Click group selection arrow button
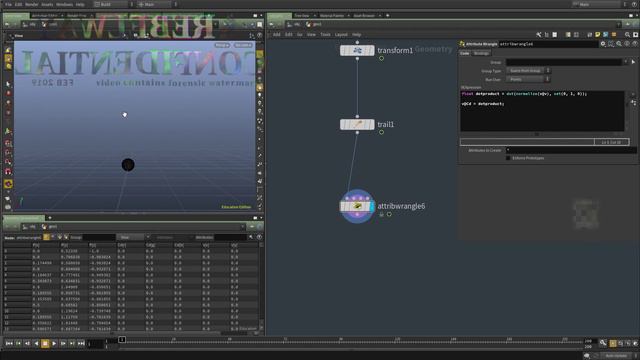640x360 pixels. click(633, 62)
